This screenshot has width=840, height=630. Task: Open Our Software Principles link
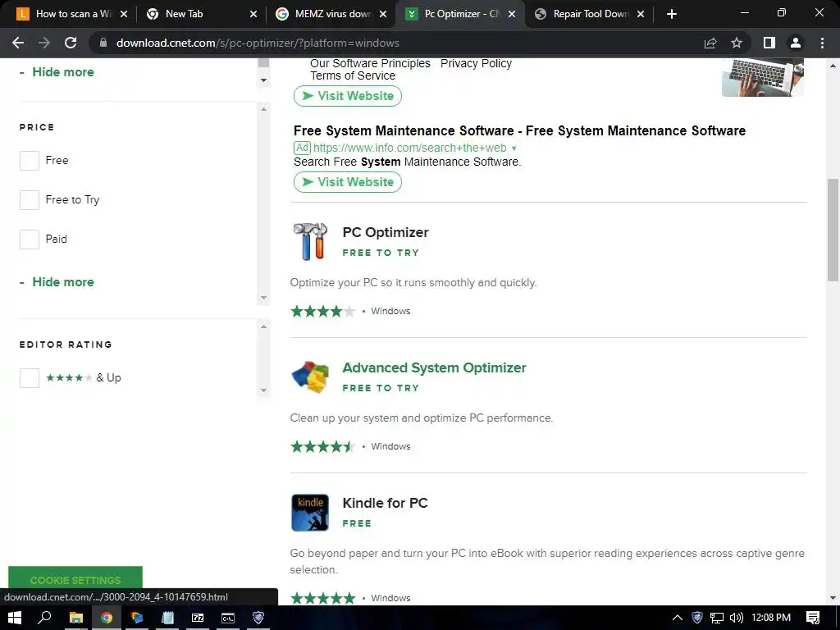point(370,63)
